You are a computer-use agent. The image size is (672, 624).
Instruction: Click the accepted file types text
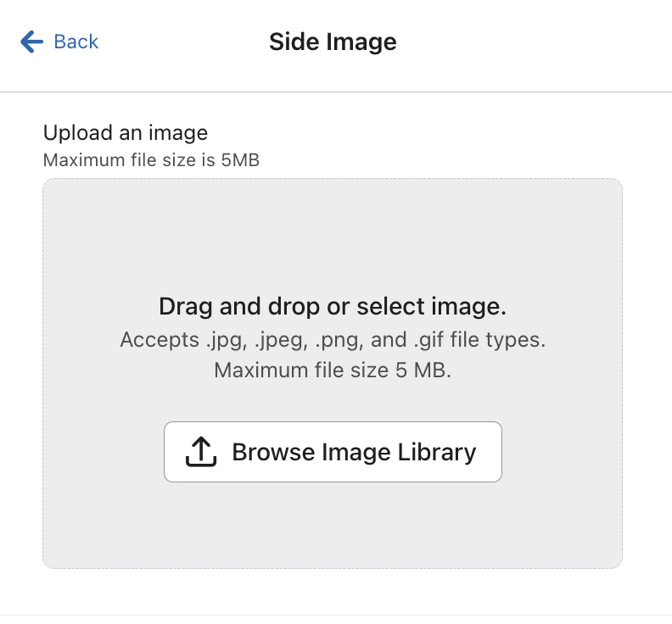click(x=333, y=340)
